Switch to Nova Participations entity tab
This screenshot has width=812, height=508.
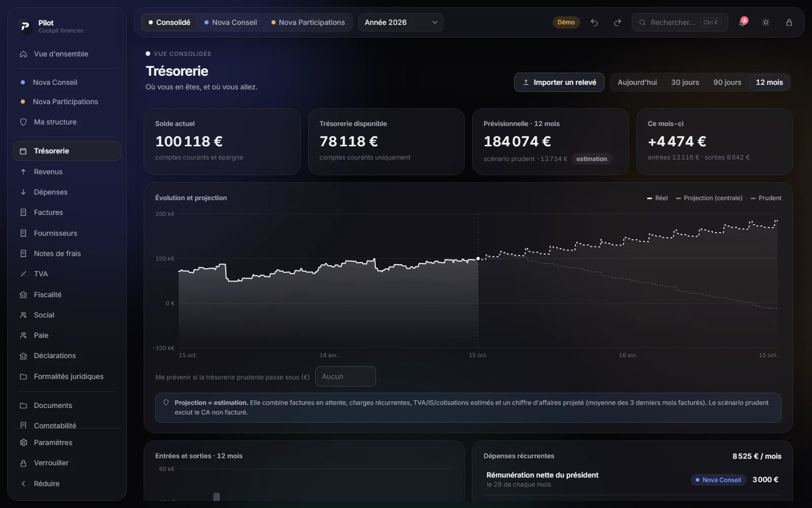(308, 22)
